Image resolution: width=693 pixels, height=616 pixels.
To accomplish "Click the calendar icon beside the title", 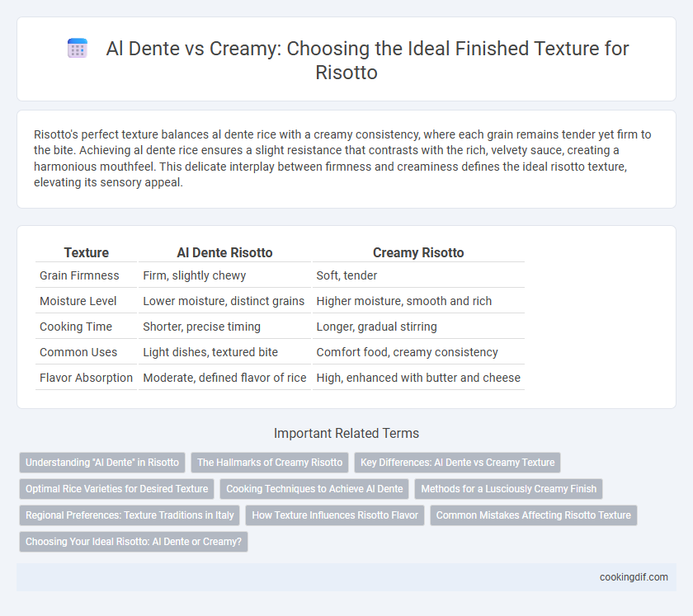I will (78, 49).
